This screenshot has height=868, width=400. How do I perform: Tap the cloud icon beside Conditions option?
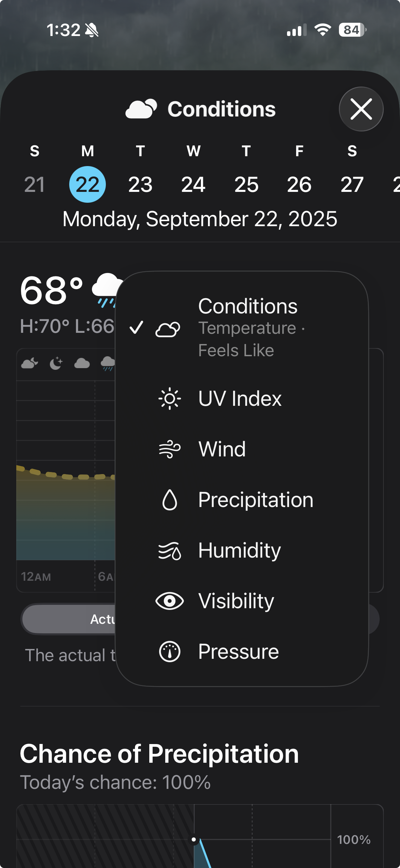[x=168, y=329]
